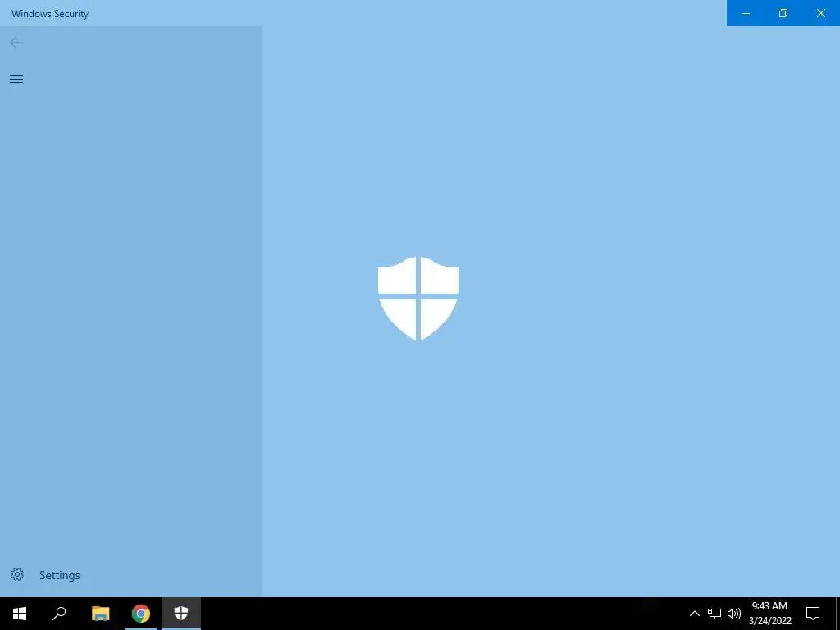The image size is (840, 630).
Task: Click the Settings label in sidebar
Action: (59, 575)
